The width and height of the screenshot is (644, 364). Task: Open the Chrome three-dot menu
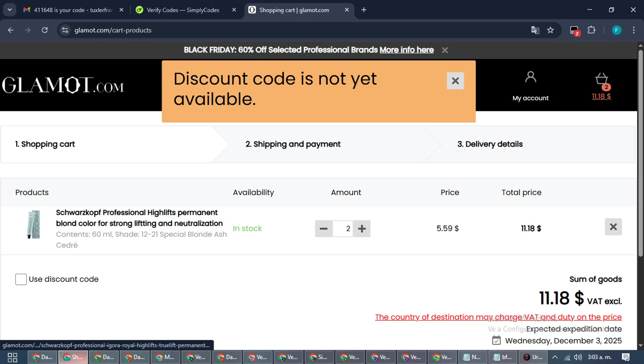click(x=634, y=30)
